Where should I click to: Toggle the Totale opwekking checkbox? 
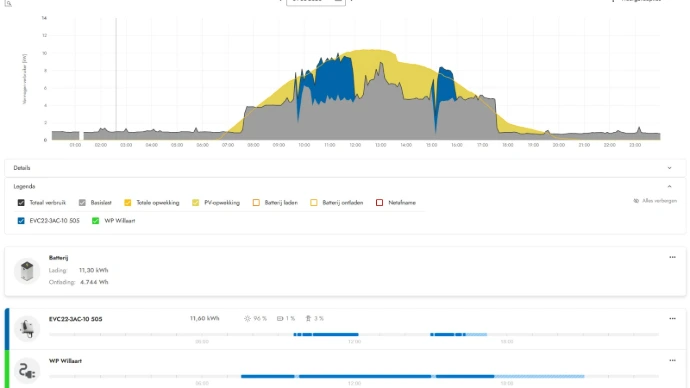[x=128, y=203]
